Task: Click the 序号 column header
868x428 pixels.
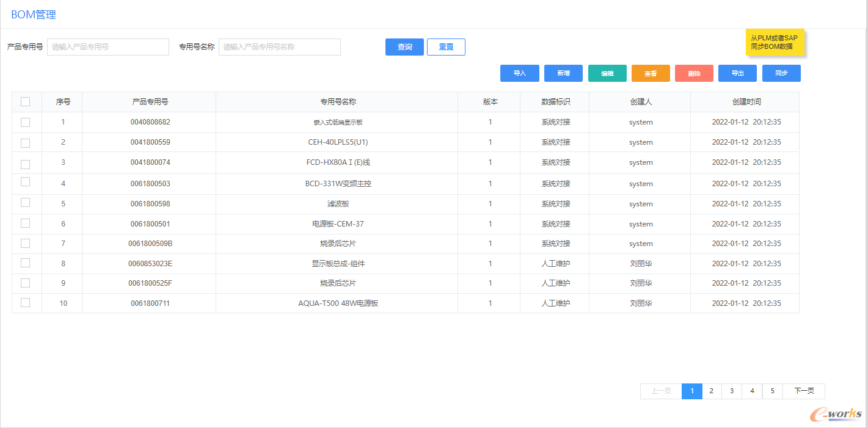Action: [63, 102]
